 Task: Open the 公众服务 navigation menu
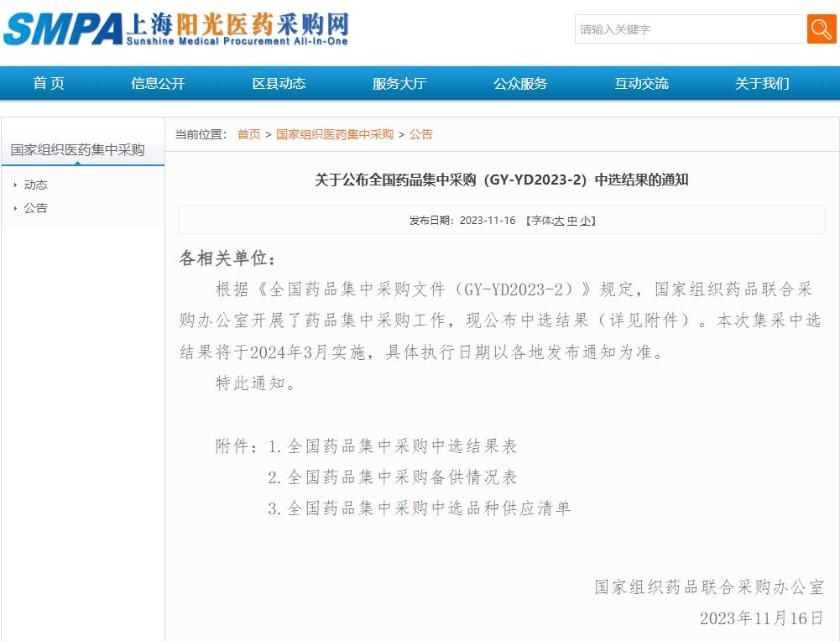(520, 83)
